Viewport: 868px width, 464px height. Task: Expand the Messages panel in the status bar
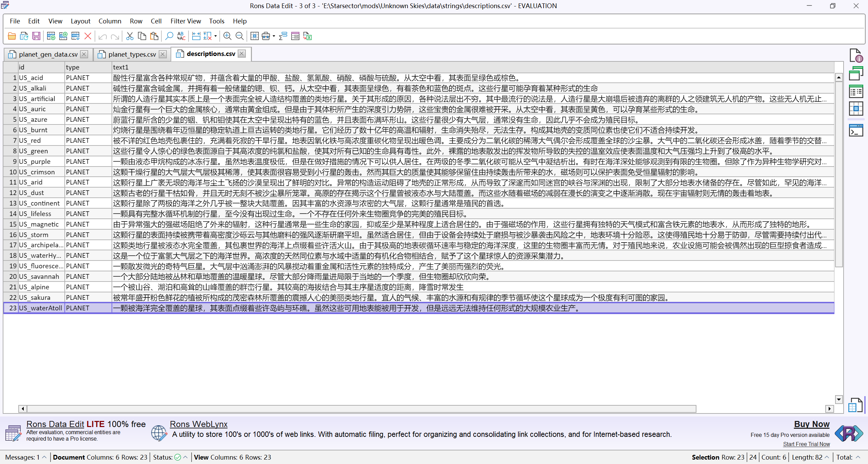tap(44, 457)
